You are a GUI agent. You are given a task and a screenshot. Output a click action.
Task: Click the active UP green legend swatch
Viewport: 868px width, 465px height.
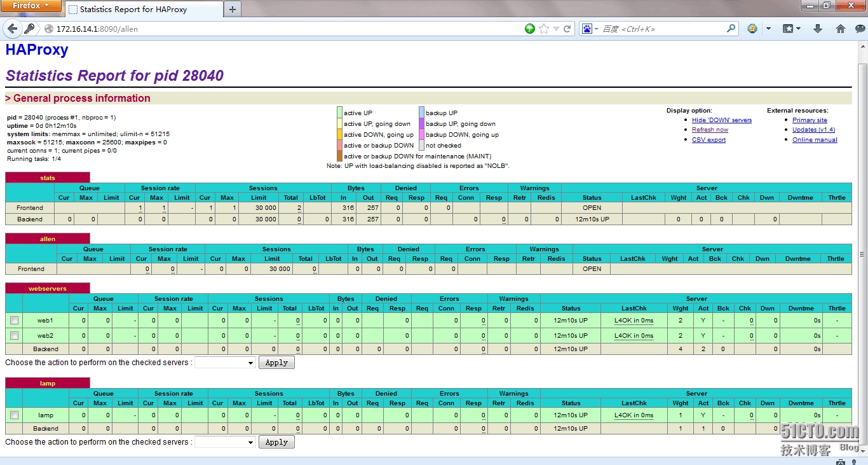(x=339, y=113)
